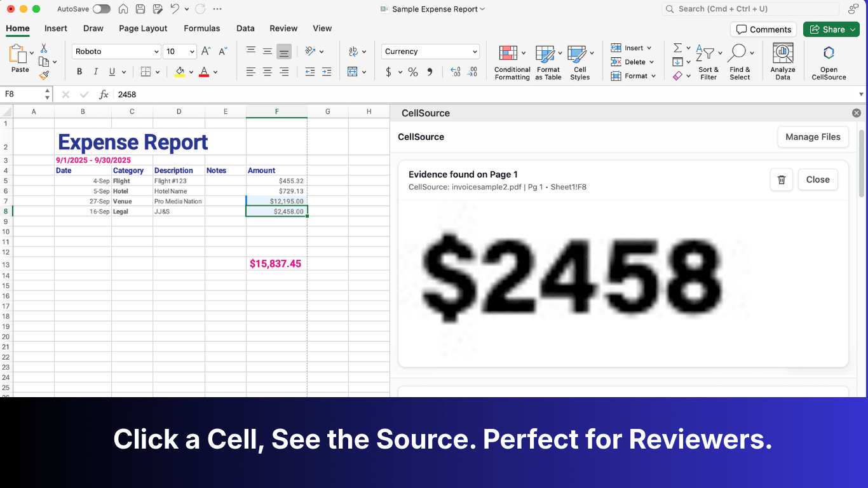Apply percent style formatting
Viewport: 868px width, 488px height.
(x=412, y=72)
